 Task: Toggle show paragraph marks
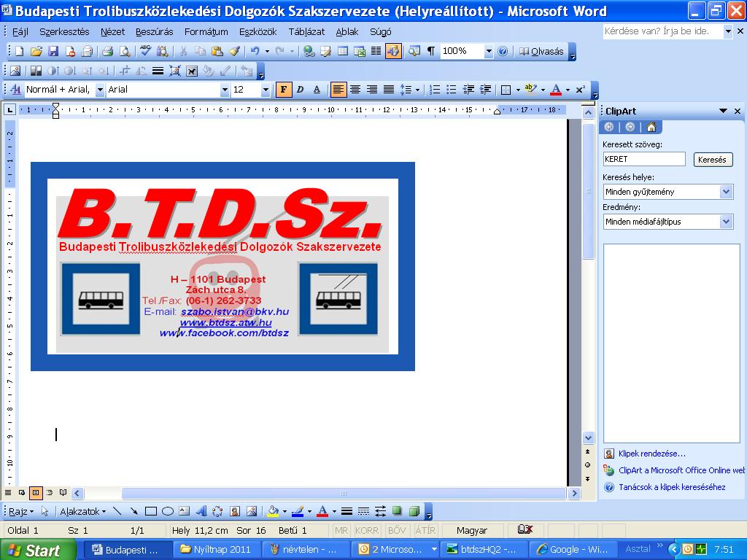(430, 51)
